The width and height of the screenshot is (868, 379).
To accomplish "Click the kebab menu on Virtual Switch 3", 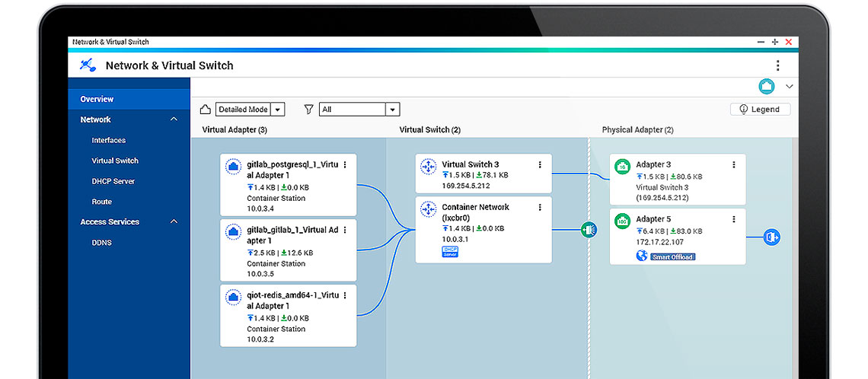I will pos(540,164).
